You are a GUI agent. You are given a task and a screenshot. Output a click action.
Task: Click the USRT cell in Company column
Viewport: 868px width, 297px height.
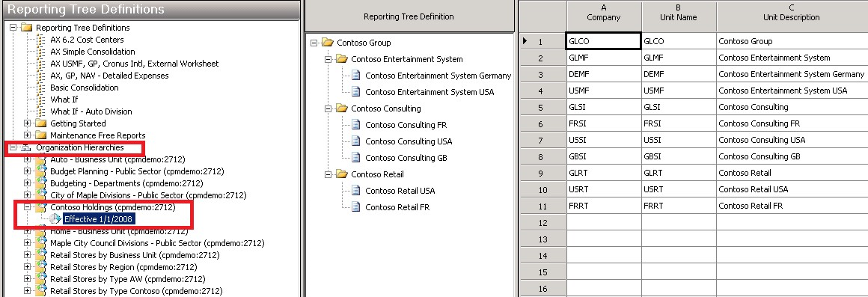[604, 189]
